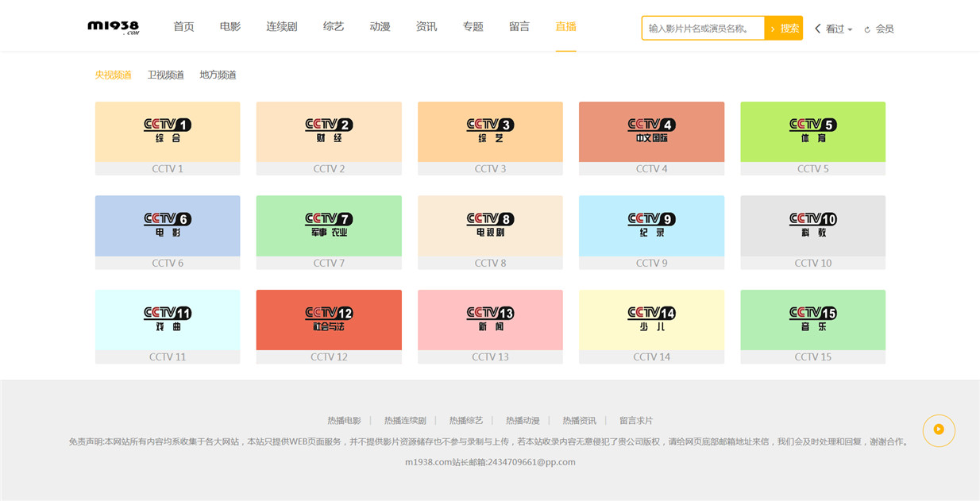The image size is (980, 501).
Task: Open the 连续剧 TV series menu
Action: pyautogui.click(x=282, y=26)
